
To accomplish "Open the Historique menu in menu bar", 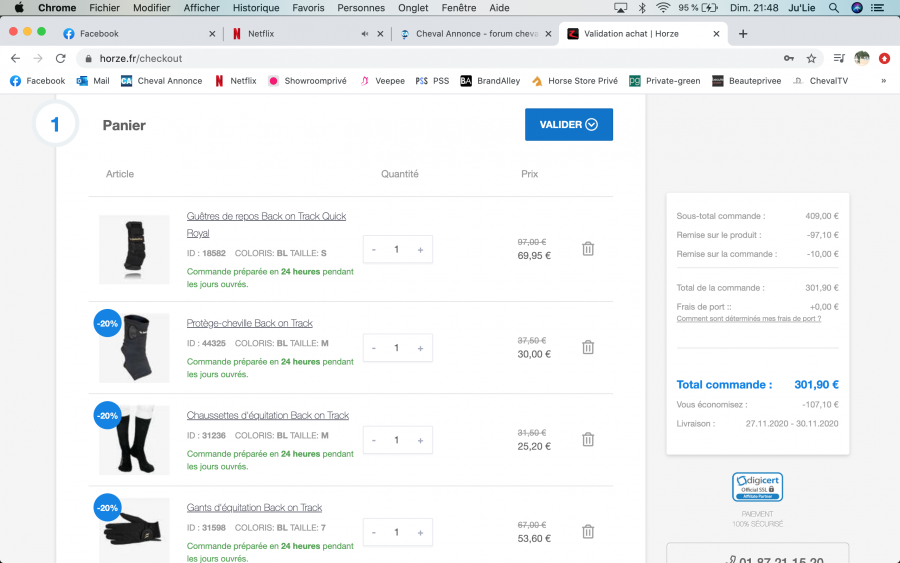I will click(256, 8).
